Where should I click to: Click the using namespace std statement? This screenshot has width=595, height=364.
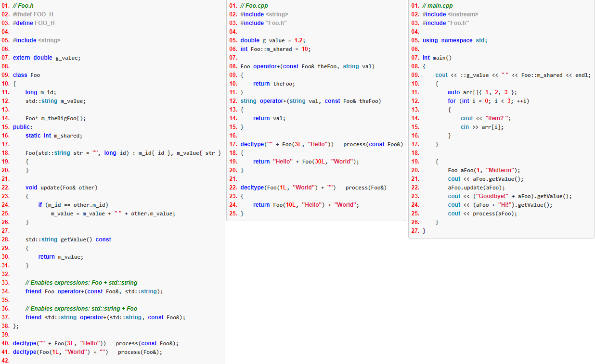[x=450, y=40]
